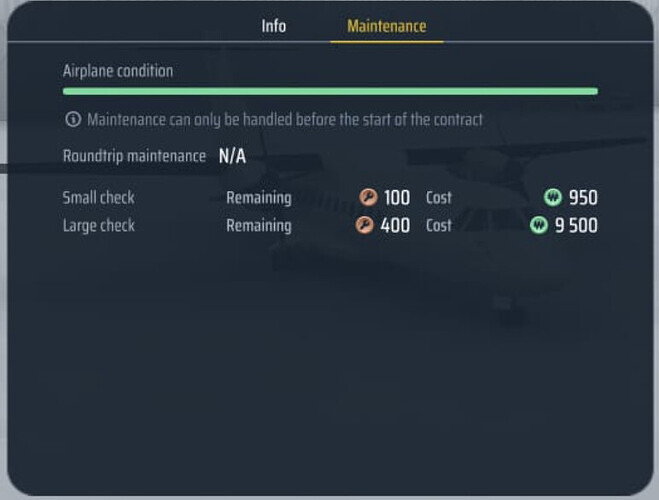
Task: Click the maintenance contract notice text
Action: coord(285,120)
